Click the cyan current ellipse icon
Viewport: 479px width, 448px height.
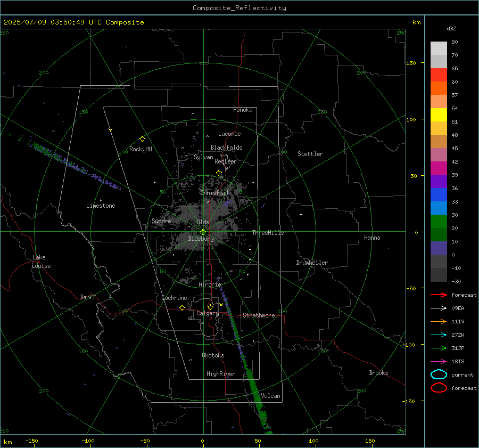pyautogui.click(x=439, y=374)
